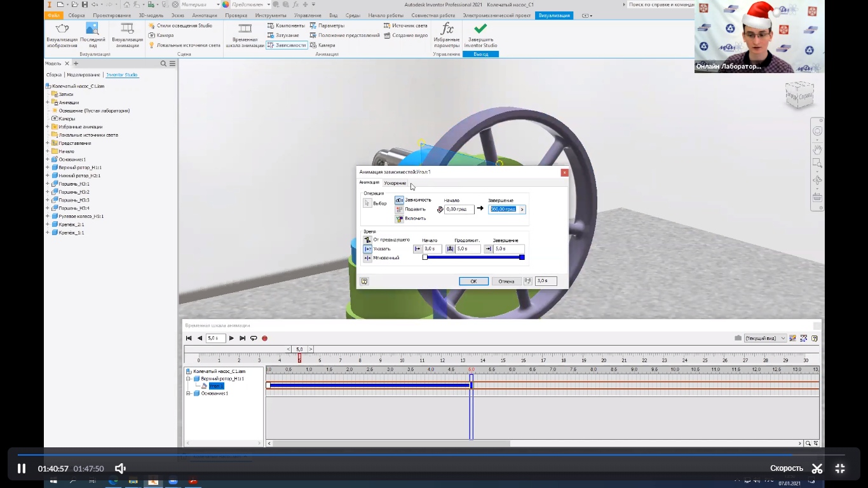Click Камера in the Анимация panel
This screenshot has width=868, height=488.
click(322, 45)
